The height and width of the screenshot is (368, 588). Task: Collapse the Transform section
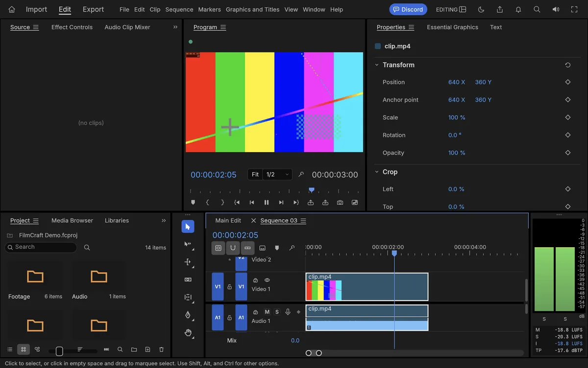point(377,65)
